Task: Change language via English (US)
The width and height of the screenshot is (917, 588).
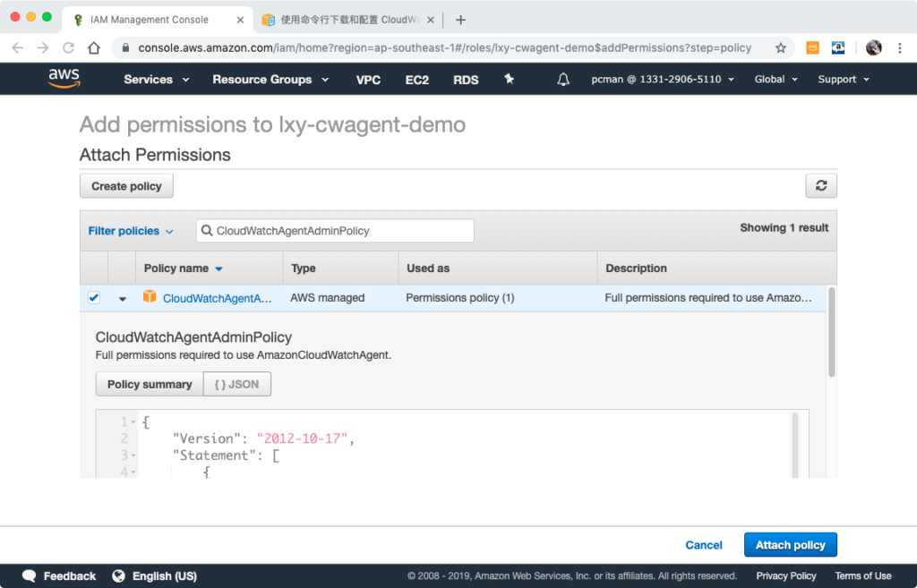Action: (165, 575)
